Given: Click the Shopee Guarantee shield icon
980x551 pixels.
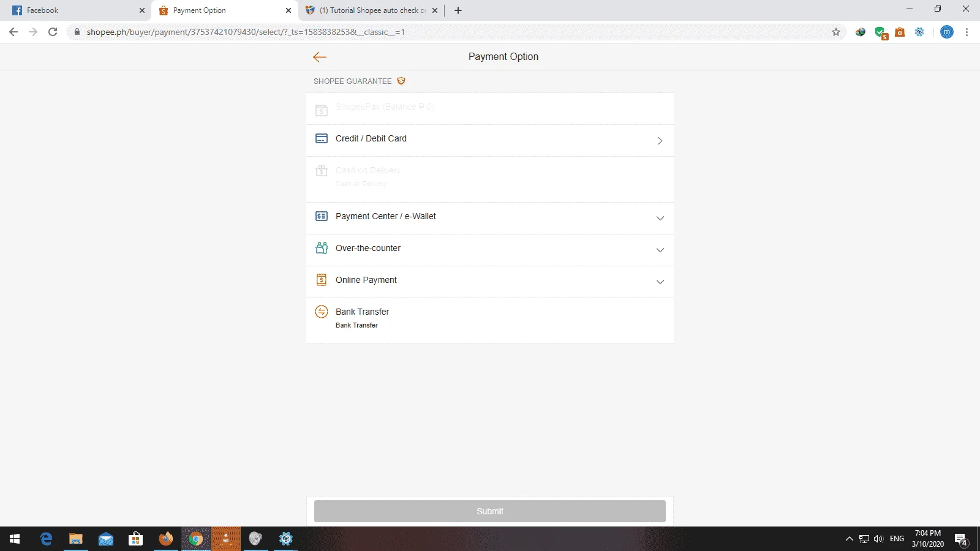Looking at the screenshot, I should pyautogui.click(x=401, y=81).
